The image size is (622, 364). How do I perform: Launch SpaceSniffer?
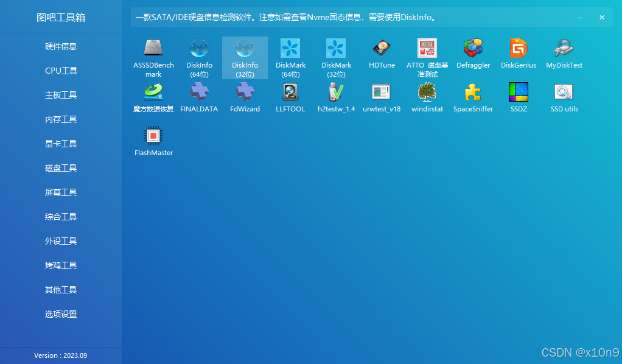[473, 97]
